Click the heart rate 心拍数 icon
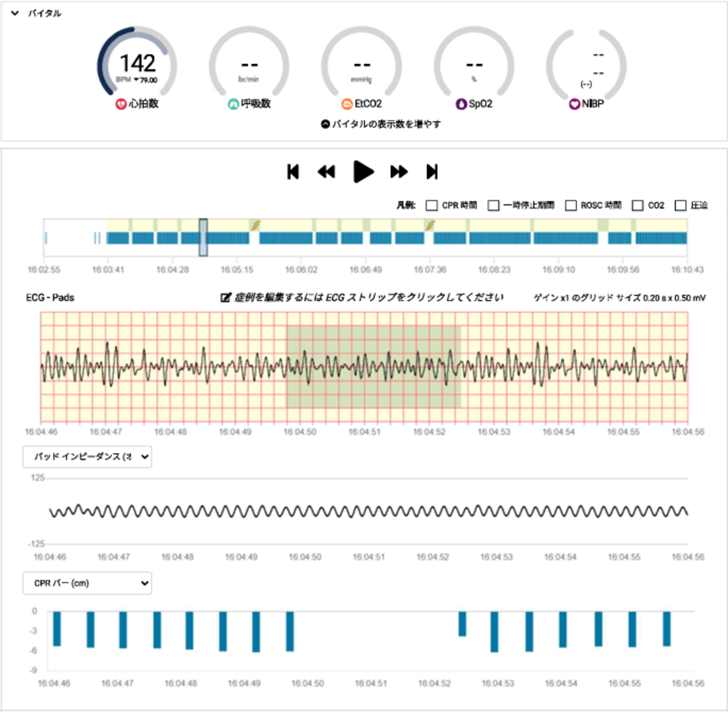Viewport: 728px width, 713px height. pos(120,104)
